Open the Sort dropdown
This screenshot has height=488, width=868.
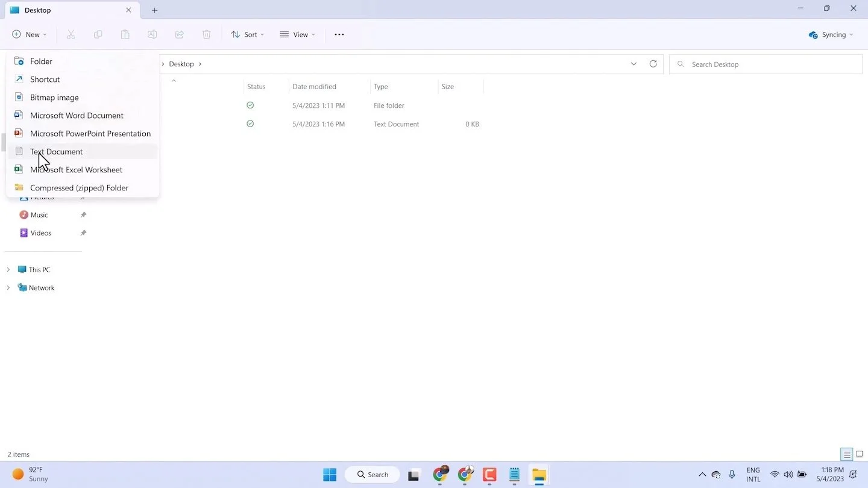coord(248,34)
